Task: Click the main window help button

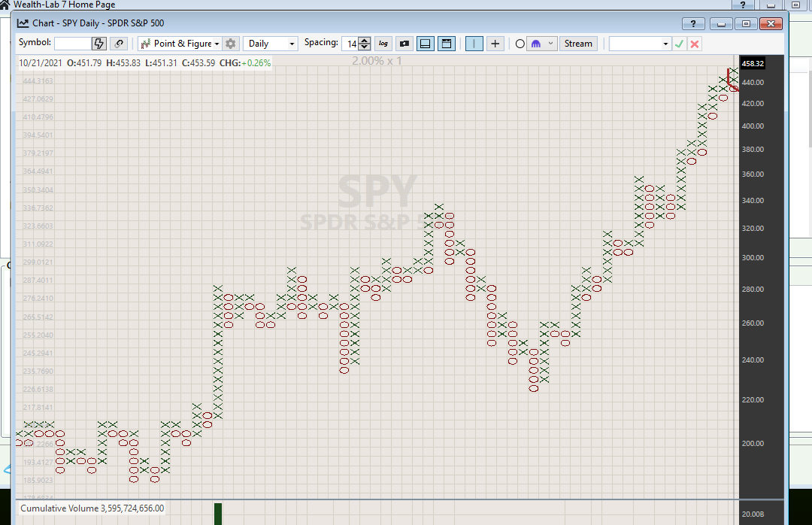Action: point(743,5)
